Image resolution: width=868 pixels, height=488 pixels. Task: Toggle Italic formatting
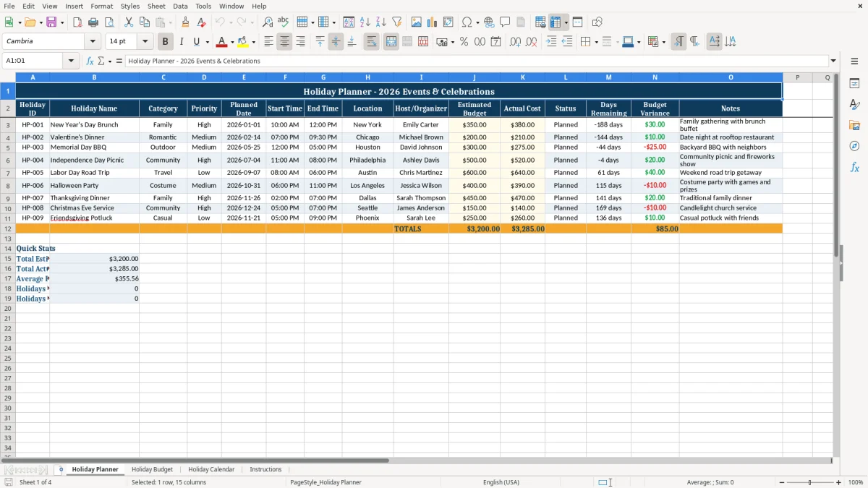181,42
